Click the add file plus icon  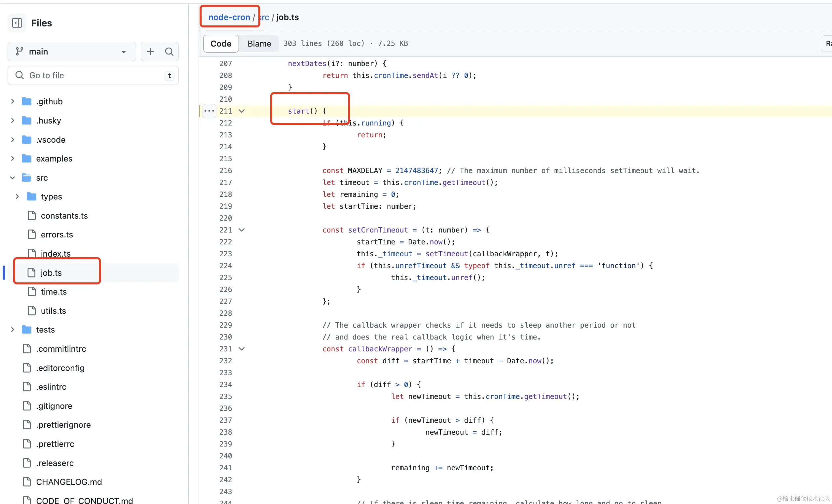click(x=150, y=51)
